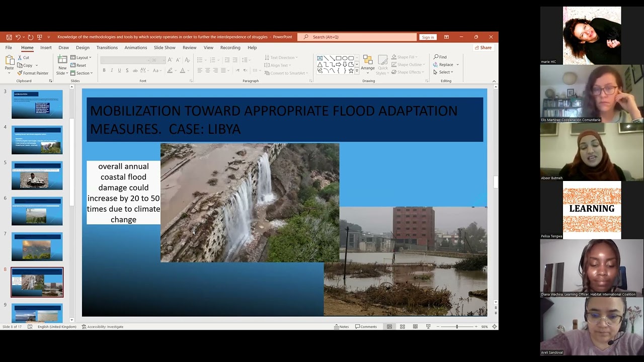
Task: Align text left in Paragraph group
Action: click(200, 70)
